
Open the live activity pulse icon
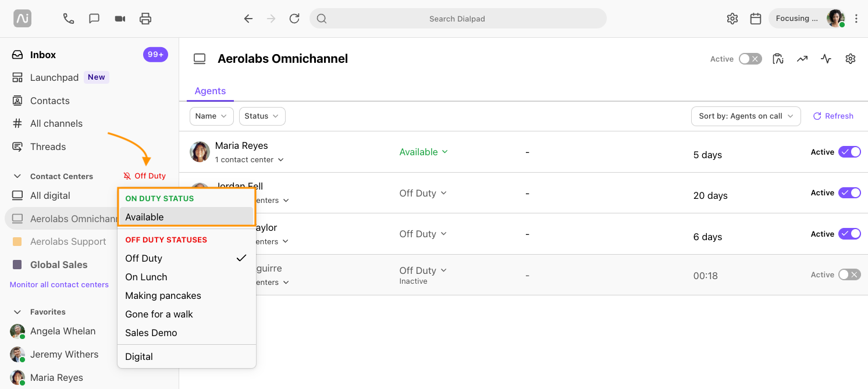[826, 59]
